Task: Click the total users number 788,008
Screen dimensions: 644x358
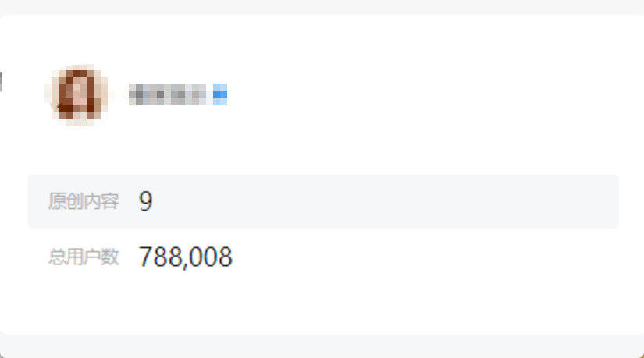Action: 186,257
